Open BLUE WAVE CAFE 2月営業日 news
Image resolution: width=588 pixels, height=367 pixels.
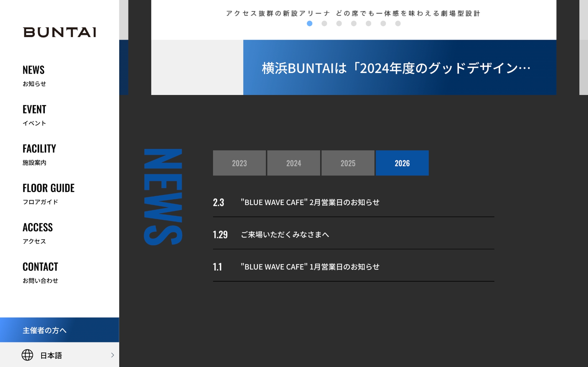[x=310, y=203]
